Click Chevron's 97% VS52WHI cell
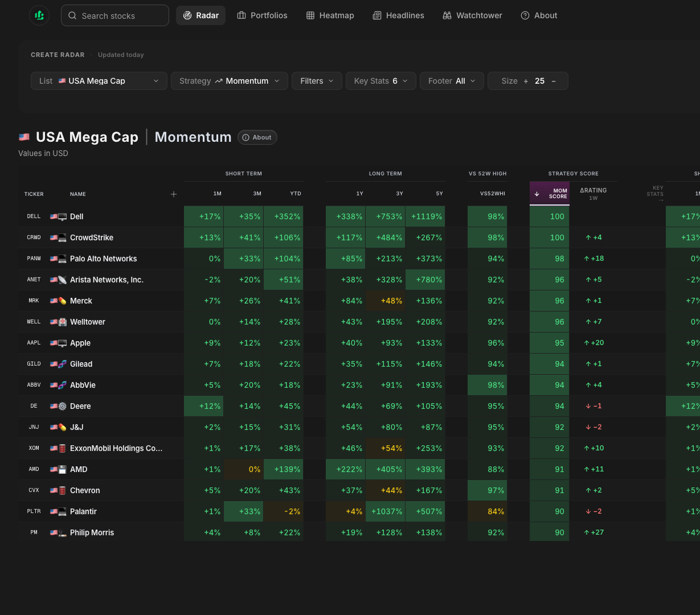700x615 pixels. (x=488, y=490)
